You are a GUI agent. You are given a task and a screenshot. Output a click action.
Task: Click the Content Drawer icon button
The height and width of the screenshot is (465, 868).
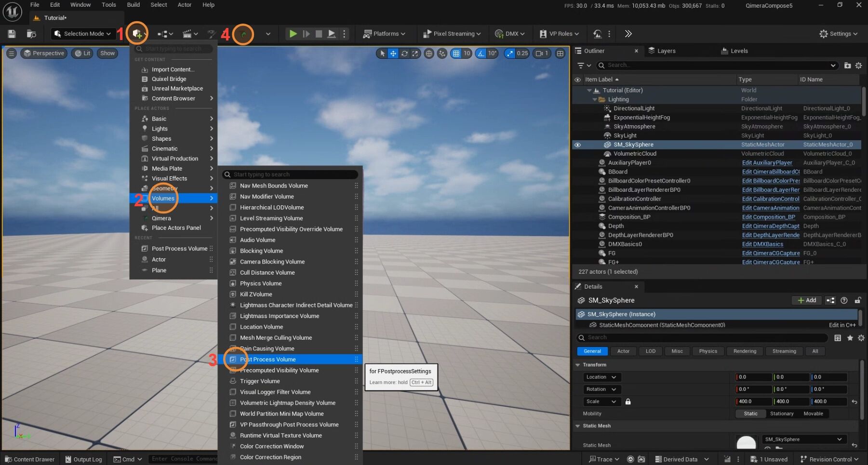click(x=30, y=459)
